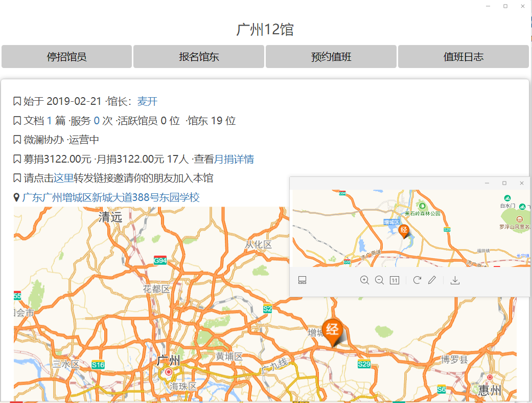Open curator 麦开 profile link
This screenshot has height=403, width=532.
point(147,101)
